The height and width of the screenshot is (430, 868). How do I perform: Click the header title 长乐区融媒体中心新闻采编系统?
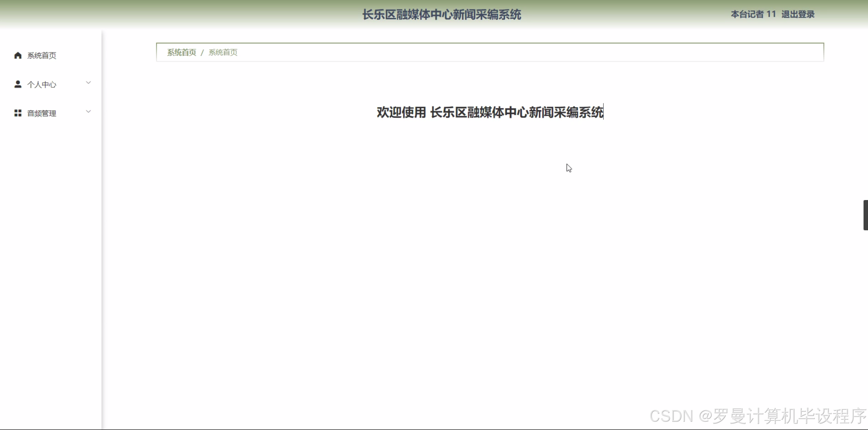(442, 15)
